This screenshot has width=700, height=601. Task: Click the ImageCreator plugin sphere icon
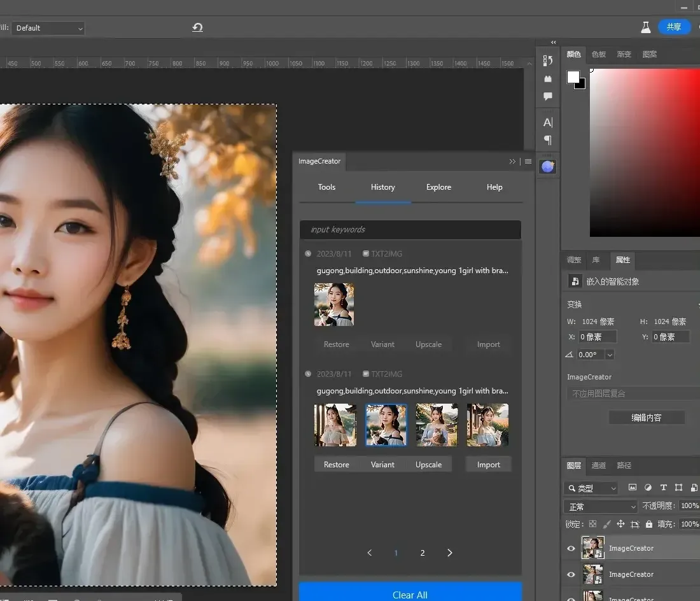click(548, 167)
